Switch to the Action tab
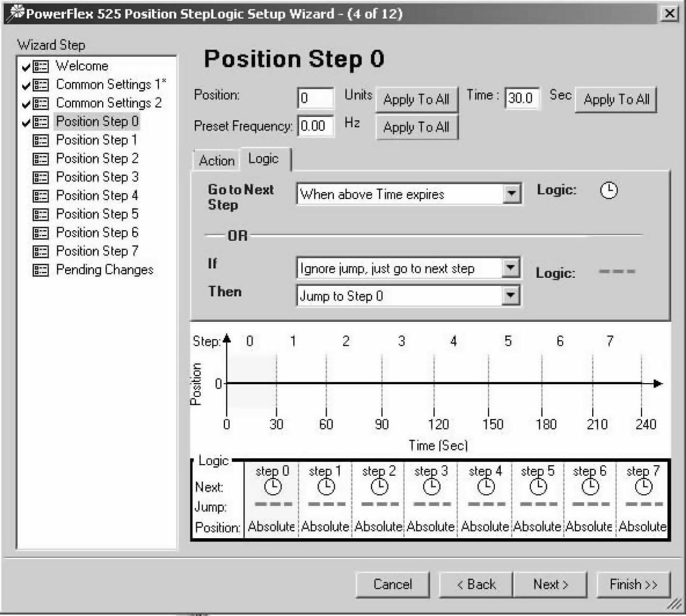 (217, 160)
